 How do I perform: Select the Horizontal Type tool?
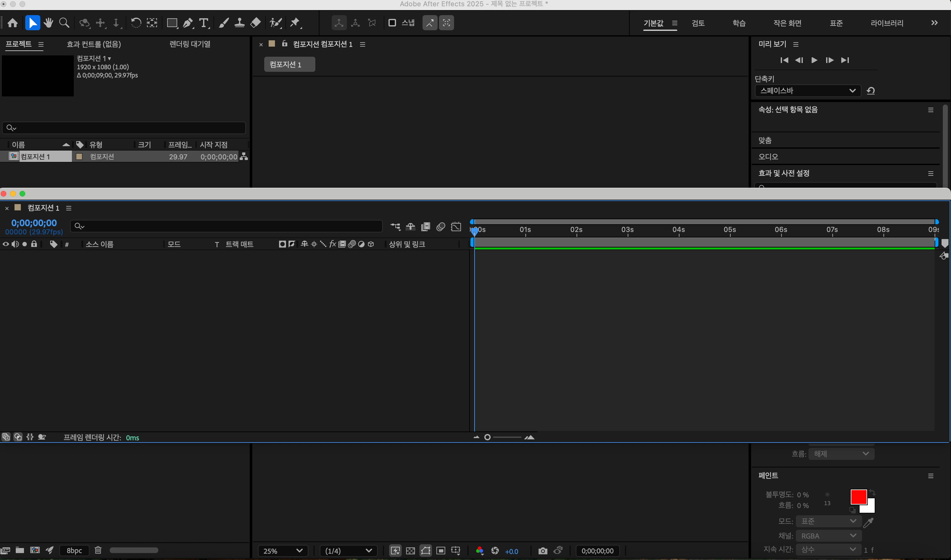pyautogui.click(x=204, y=23)
